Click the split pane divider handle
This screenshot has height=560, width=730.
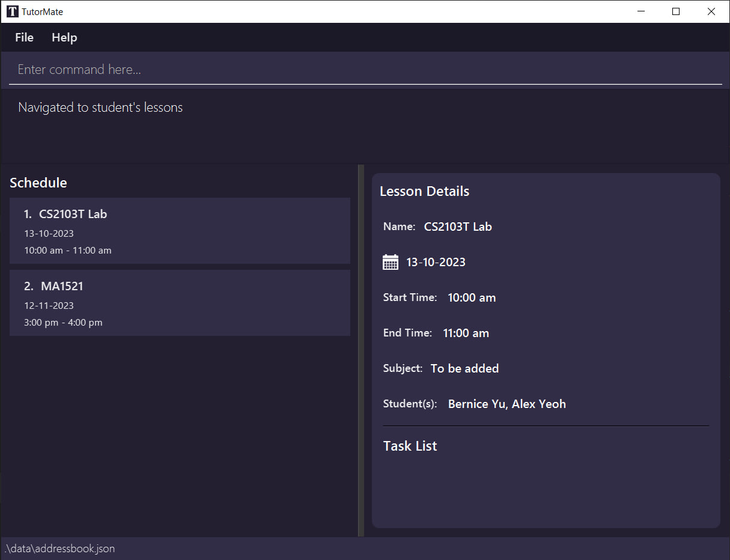point(361,350)
